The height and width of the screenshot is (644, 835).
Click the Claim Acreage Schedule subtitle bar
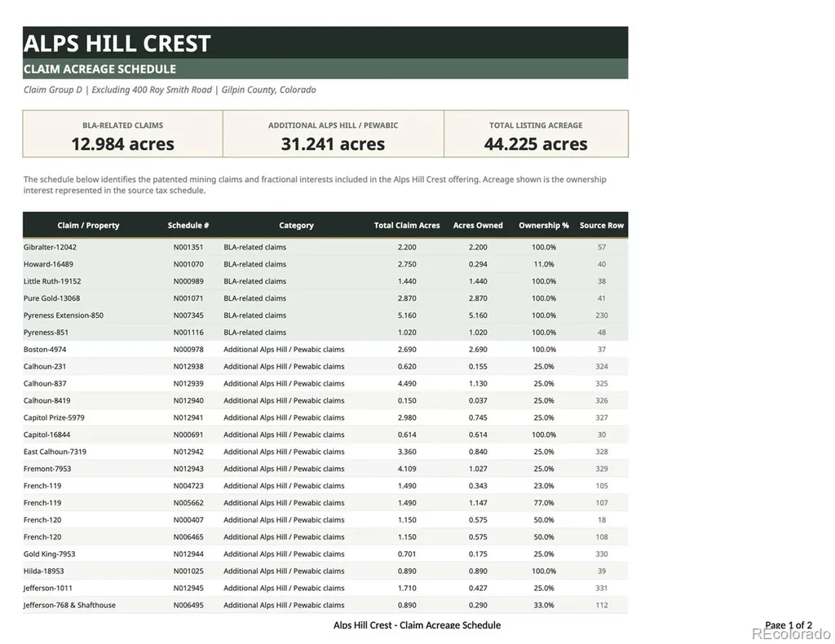point(325,68)
